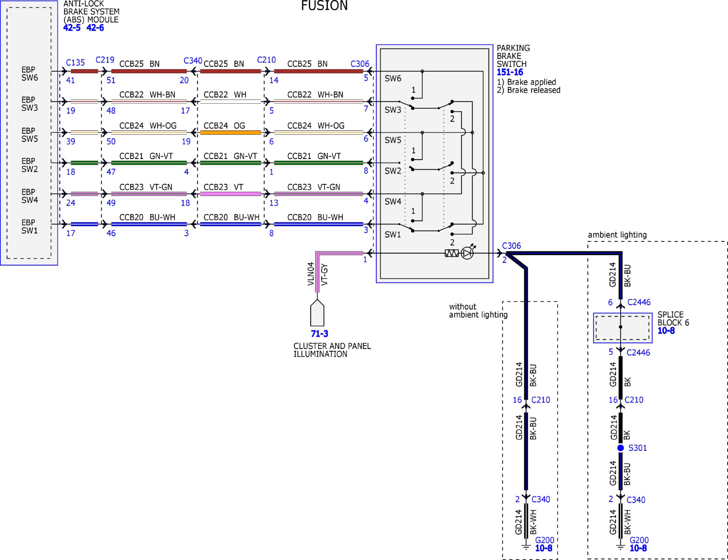This screenshot has width=728, height=560.
Task: Select the EBP SW3 terminal label
Action: click(x=29, y=104)
